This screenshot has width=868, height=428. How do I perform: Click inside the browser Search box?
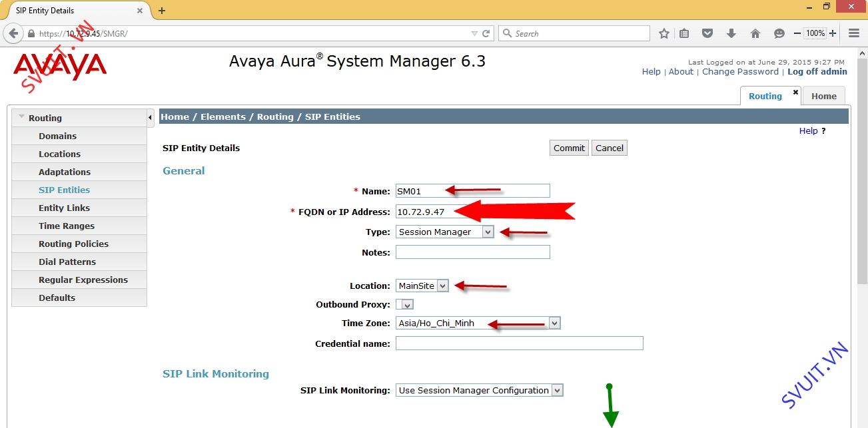[x=574, y=33]
